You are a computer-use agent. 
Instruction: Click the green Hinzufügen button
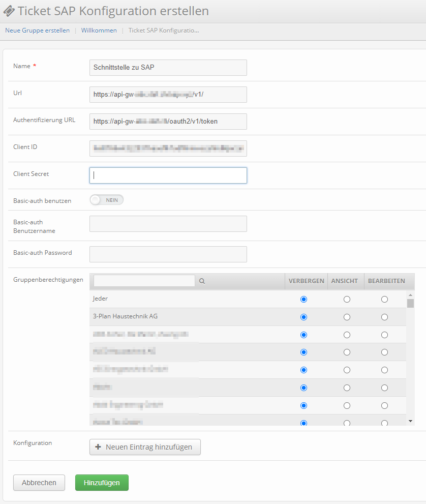point(102,483)
